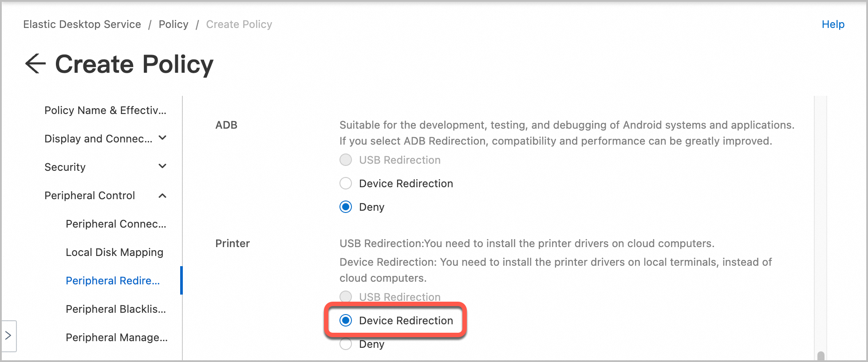This screenshot has height=362, width=868.
Task: Select Deny for Printer
Action: point(345,344)
